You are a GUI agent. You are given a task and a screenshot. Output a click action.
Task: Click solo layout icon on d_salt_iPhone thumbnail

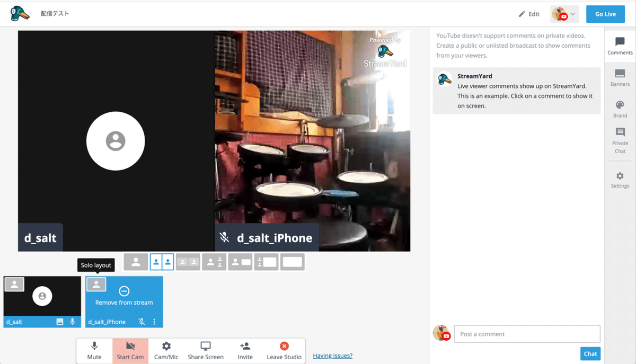(x=96, y=285)
